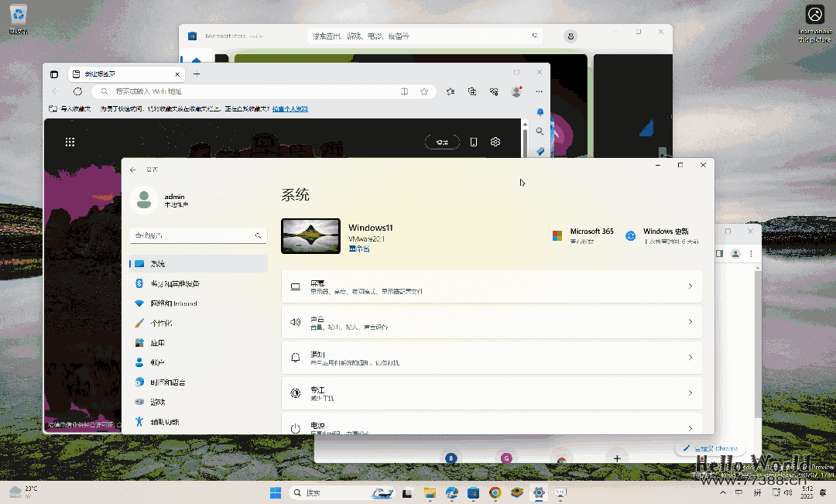Open 网络和 Internet settings in sidebar
This screenshot has height=504, width=836.
197,303
